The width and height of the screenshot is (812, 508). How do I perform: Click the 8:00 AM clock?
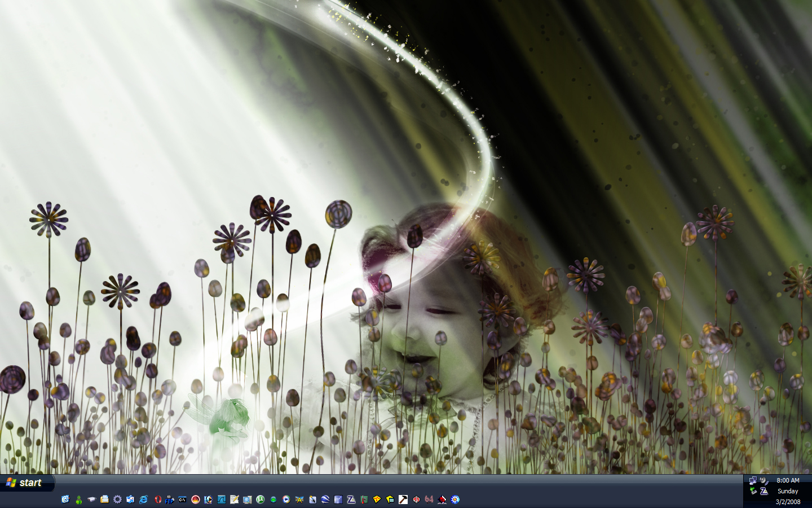(788, 480)
